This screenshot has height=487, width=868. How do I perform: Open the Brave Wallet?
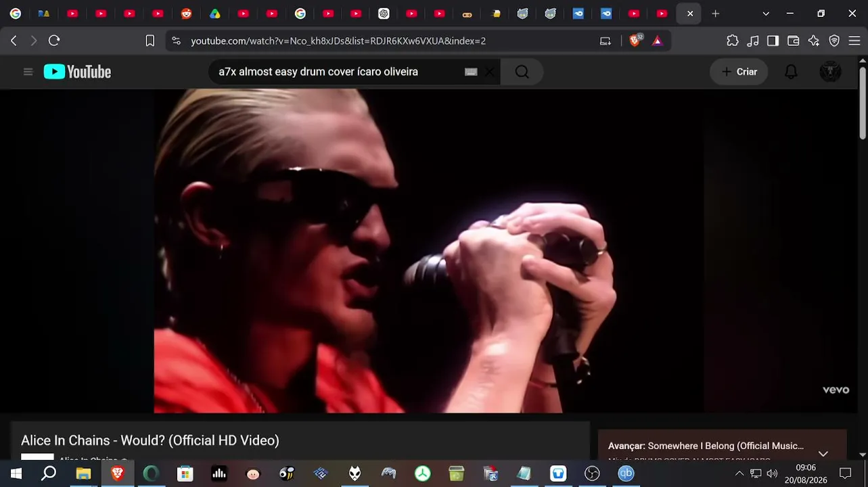click(x=793, y=41)
